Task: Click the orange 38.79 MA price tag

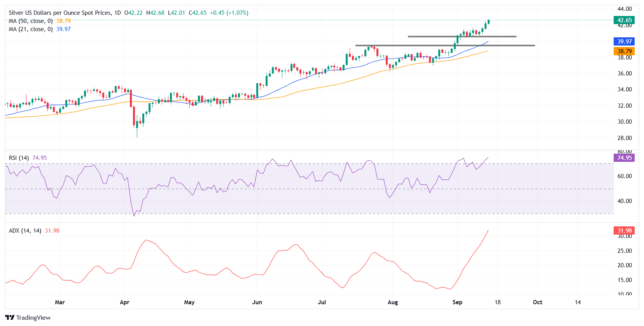Action: (624, 51)
